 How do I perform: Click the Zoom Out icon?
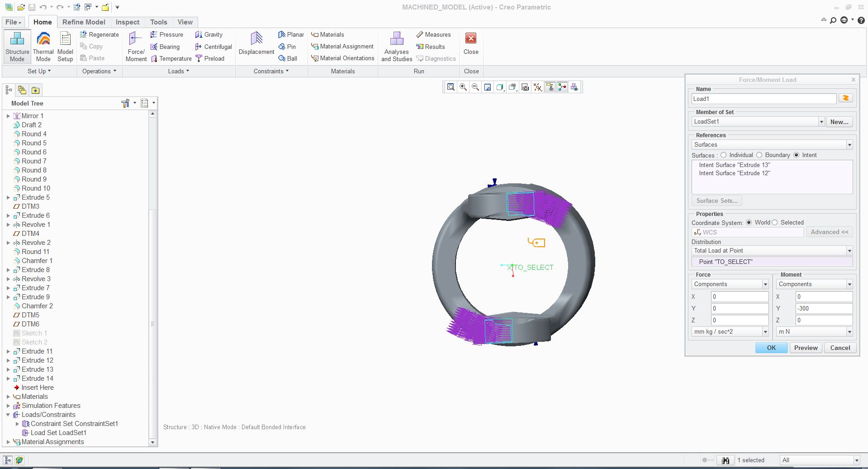[475, 87]
